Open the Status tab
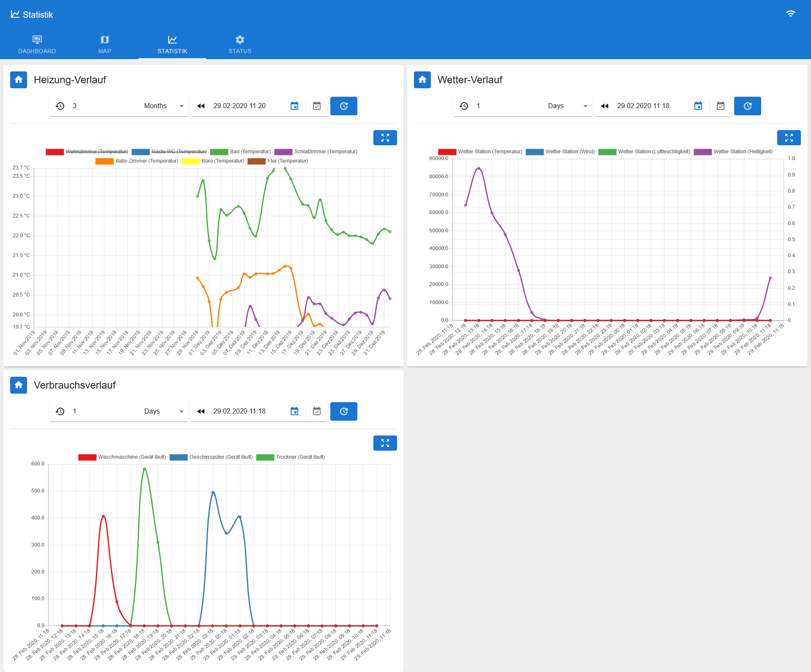 (x=240, y=44)
